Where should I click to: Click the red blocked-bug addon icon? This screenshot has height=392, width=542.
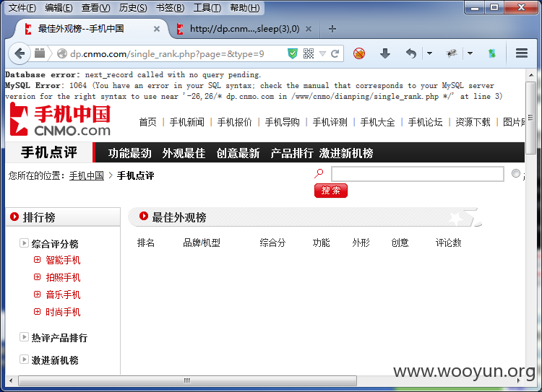(x=359, y=53)
